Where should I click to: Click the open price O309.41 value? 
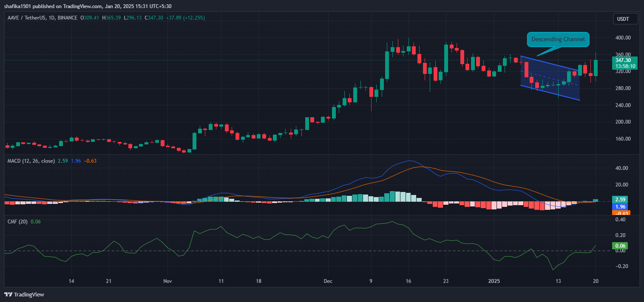[x=90, y=18]
